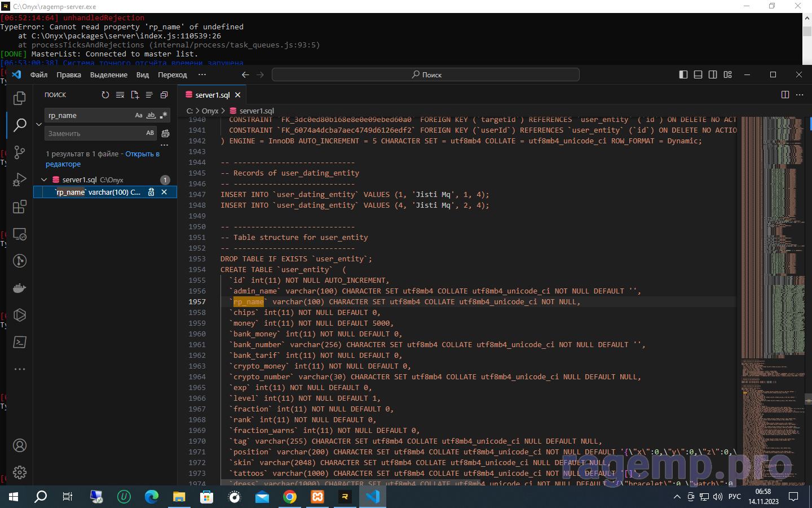Toggle Match Whole Word option
The image size is (812, 508).
click(x=151, y=115)
